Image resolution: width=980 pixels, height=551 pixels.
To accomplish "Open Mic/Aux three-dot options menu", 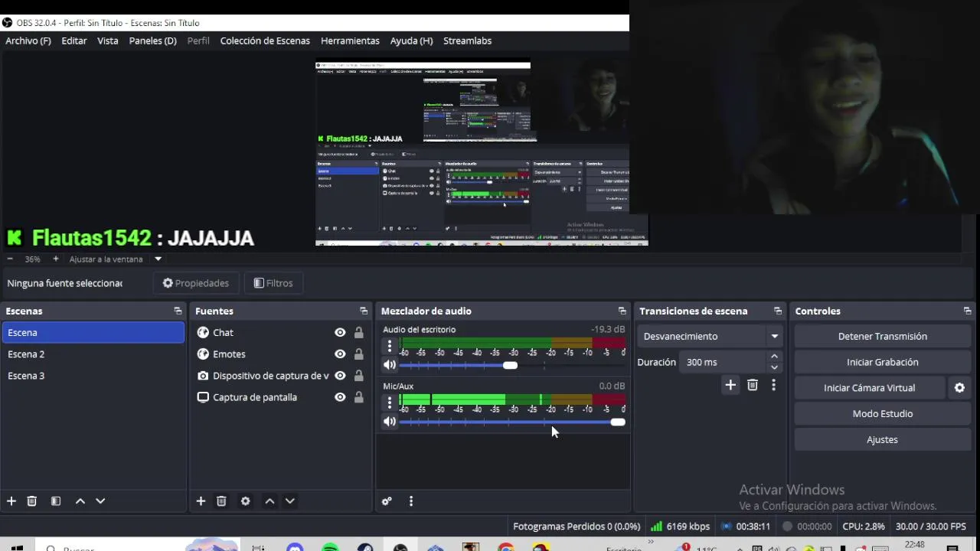I will [390, 403].
